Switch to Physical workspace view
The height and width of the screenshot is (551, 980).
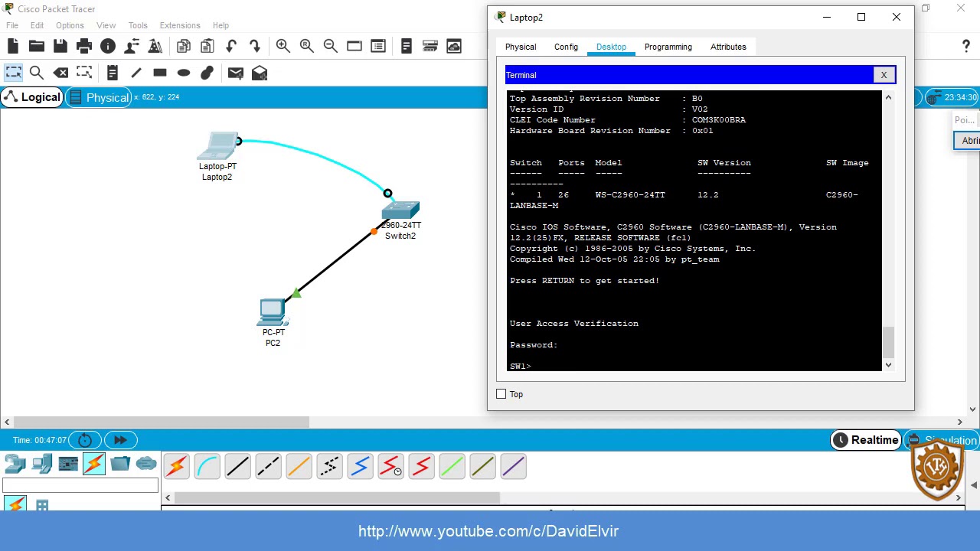point(100,97)
